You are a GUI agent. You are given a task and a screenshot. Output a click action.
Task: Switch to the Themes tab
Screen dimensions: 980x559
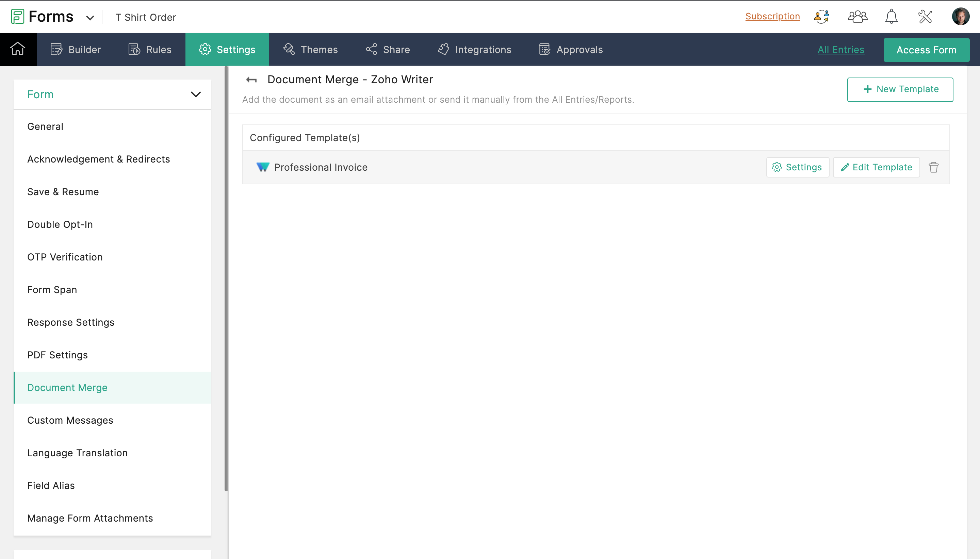pos(310,50)
